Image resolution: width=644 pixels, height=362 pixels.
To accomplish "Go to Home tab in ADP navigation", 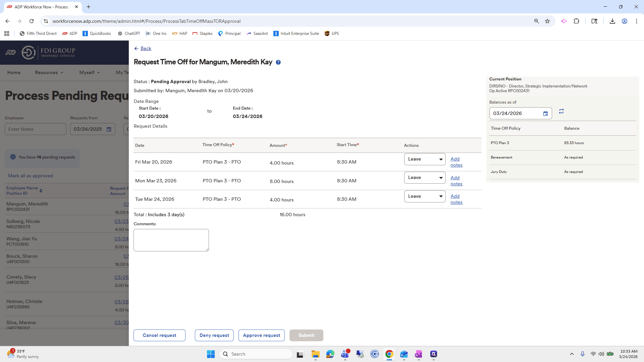I will [x=14, y=73].
